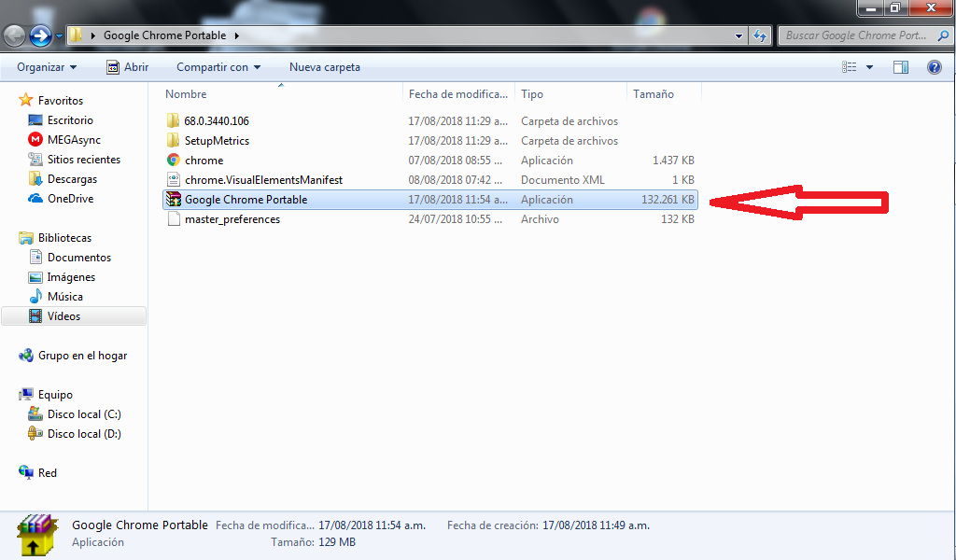This screenshot has height=560, width=956.
Task: Open Sitios recientes in sidebar
Action: coord(83,159)
